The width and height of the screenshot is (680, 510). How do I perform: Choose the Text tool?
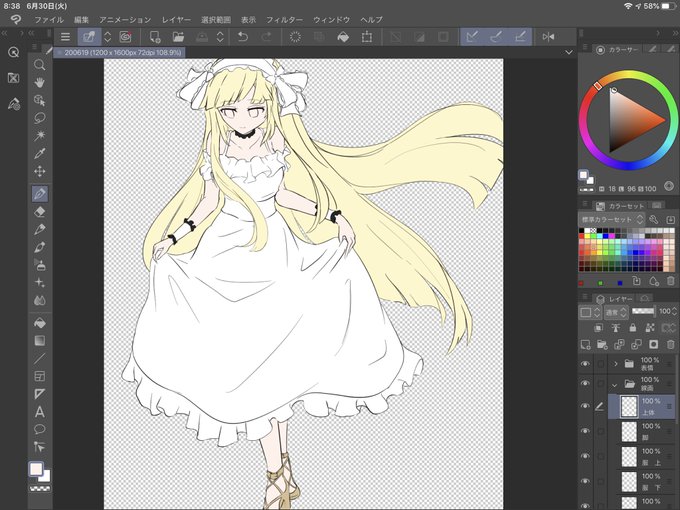pos(40,411)
